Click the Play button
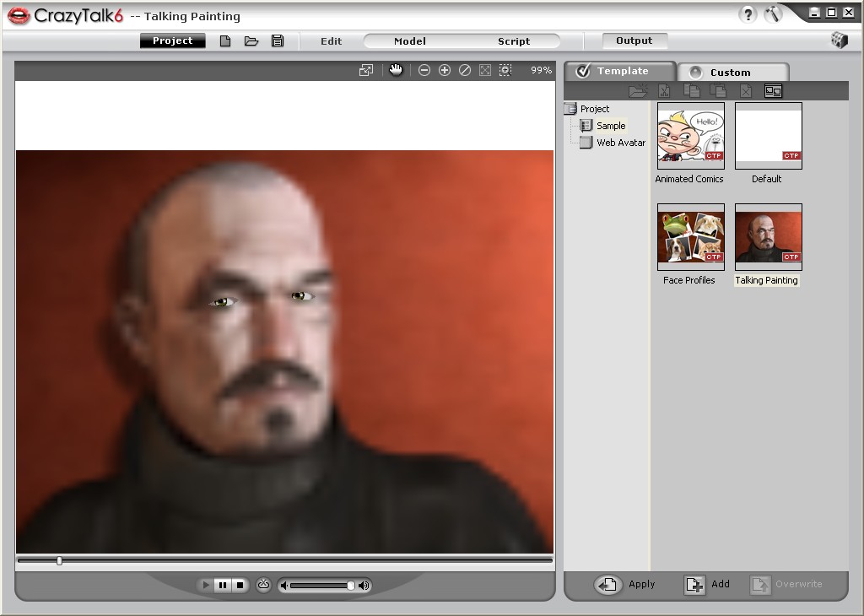The height and width of the screenshot is (616, 864). [x=206, y=585]
